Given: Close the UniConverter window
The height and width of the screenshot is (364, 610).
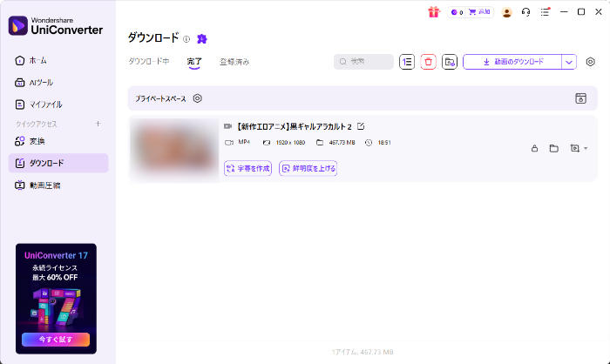Looking at the screenshot, I should pos(599,12).
